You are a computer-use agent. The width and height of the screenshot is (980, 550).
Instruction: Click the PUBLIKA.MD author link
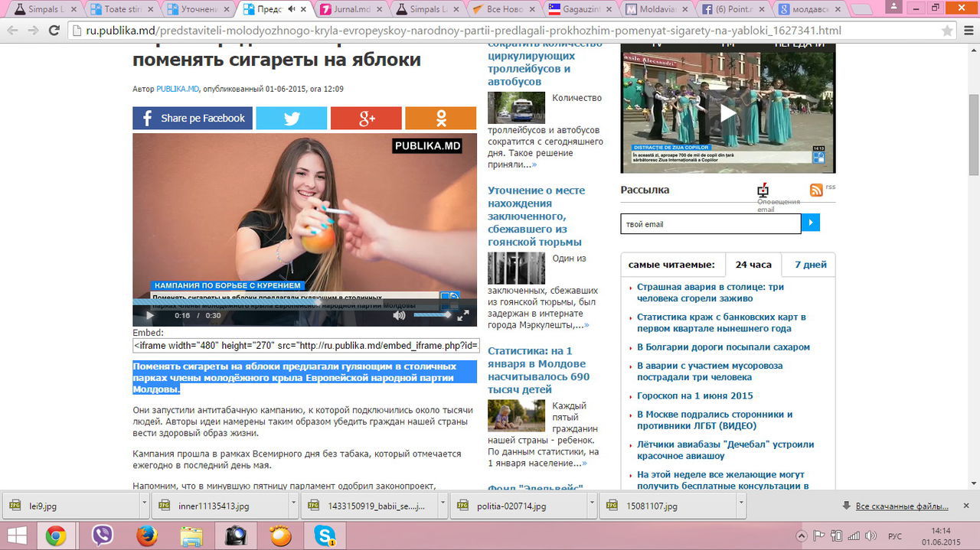[178, 89]
